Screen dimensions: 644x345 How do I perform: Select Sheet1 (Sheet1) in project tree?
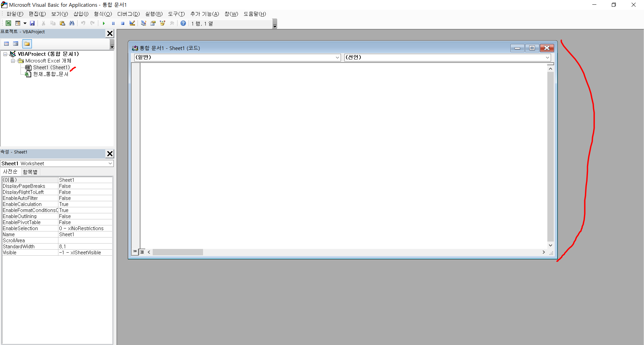tap(51, 68)
